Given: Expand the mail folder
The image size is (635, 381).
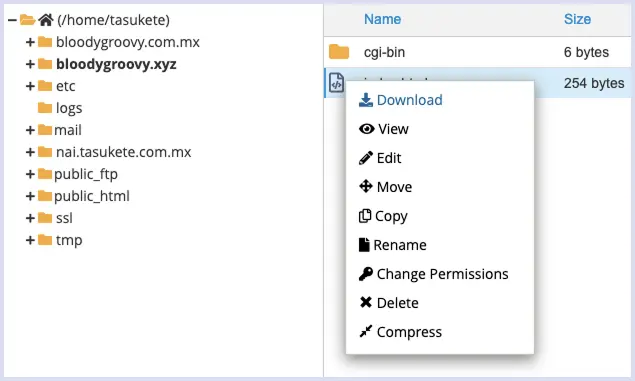Looking at the screenshot, I should pyautogui.click(x=30, y=130).
